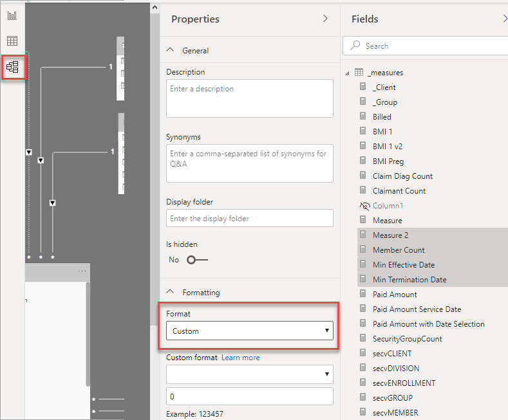Click the search magnifier icon in Fields
Viewport: 508px width, 420px height.
pos(355,45)
